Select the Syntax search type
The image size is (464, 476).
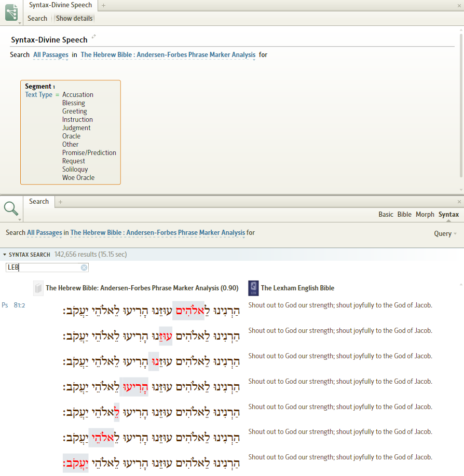pos(448,214)
